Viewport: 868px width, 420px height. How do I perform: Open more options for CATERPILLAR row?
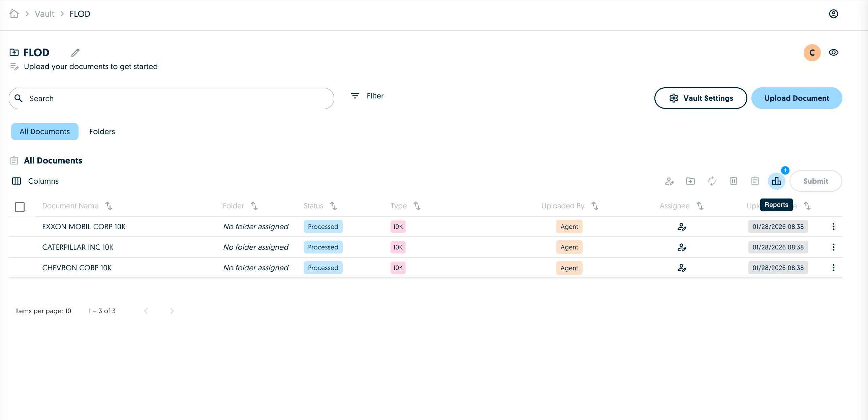[833, 247]
